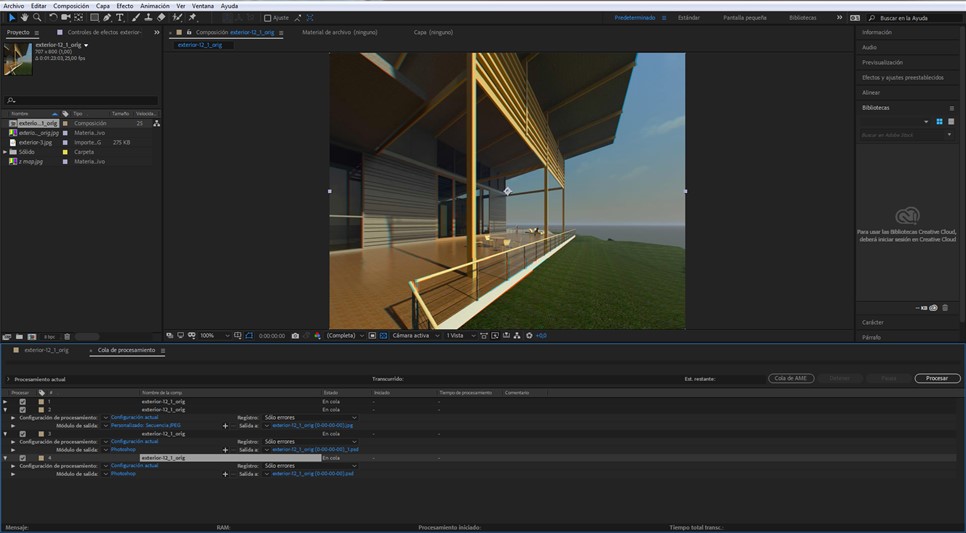
Task: Toggle render checkbox for queue item 3
Action: (22, 434)
